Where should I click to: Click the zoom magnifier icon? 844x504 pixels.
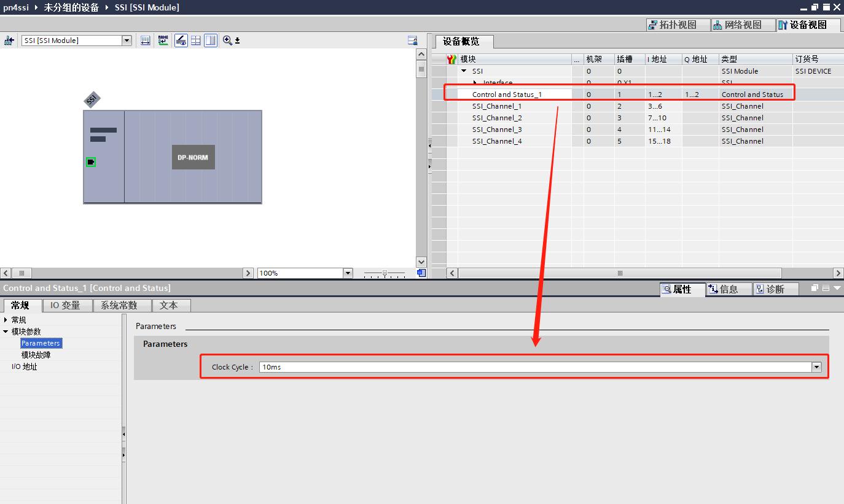coord(227,41)
